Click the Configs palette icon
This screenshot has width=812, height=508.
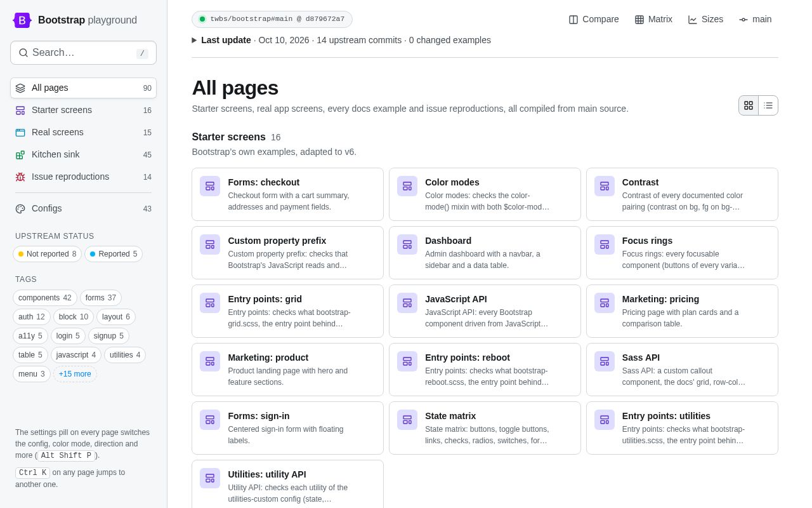[x=20, y=209]
